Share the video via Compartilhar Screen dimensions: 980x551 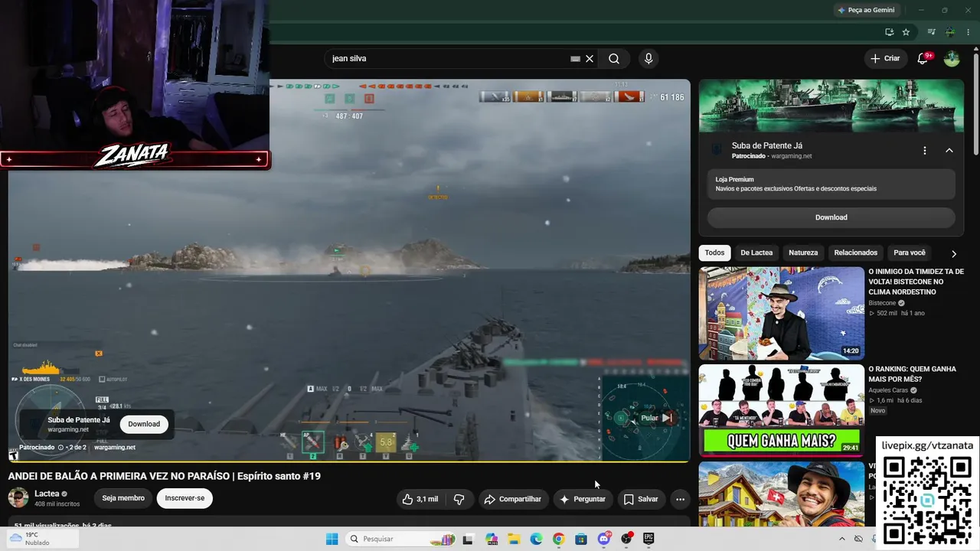[x=512, y=499]
